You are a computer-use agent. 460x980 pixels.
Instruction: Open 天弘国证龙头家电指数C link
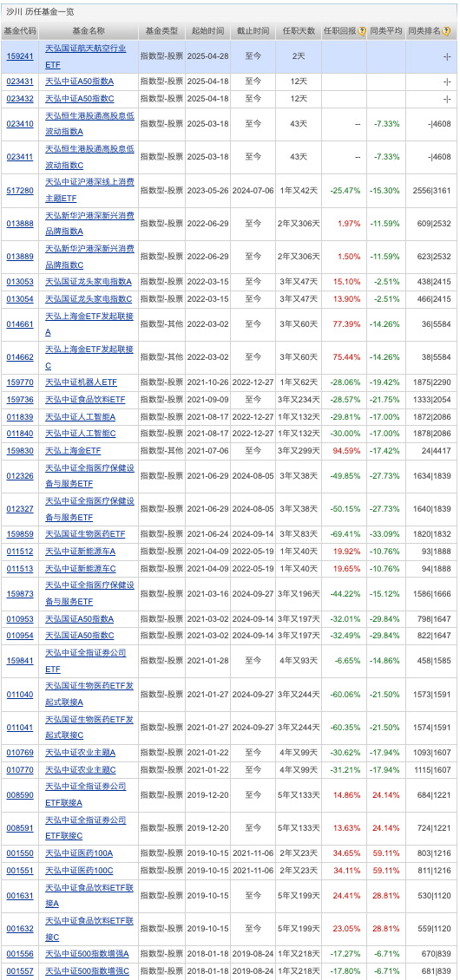[x=89, y=298]
